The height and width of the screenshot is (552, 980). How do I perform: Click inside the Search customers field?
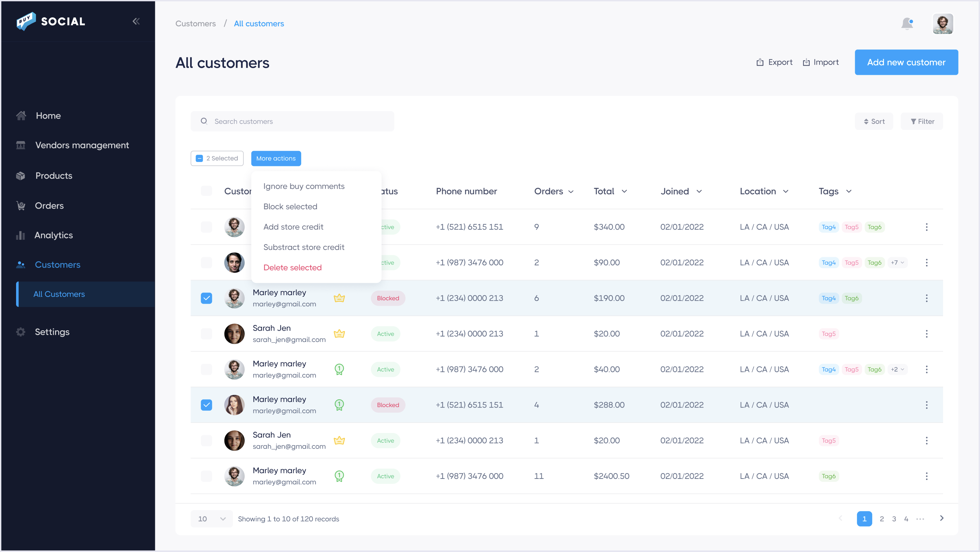[293, 121]
